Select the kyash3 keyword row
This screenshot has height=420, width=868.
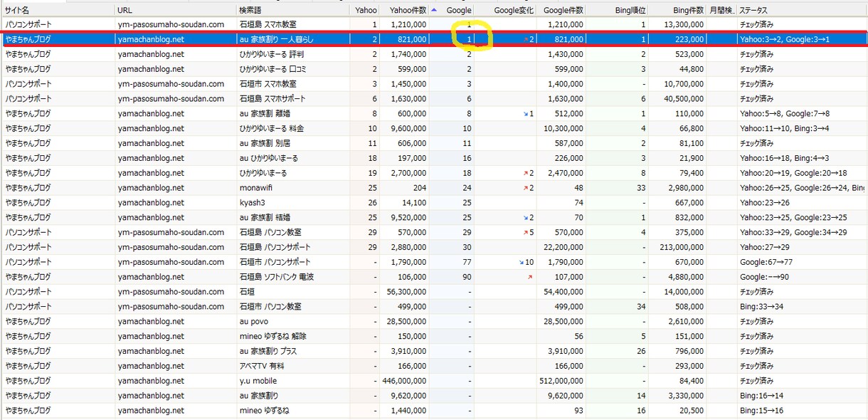pos(434,203)
